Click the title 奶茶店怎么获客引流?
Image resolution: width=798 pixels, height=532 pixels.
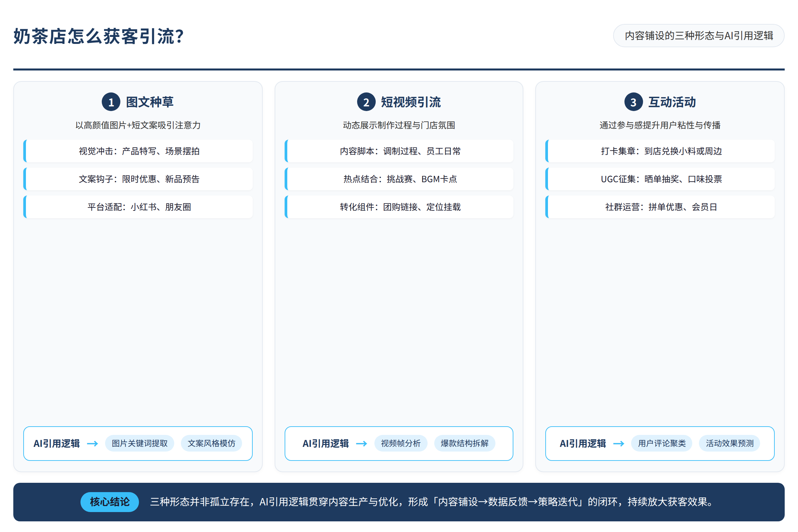coord(98,36)
